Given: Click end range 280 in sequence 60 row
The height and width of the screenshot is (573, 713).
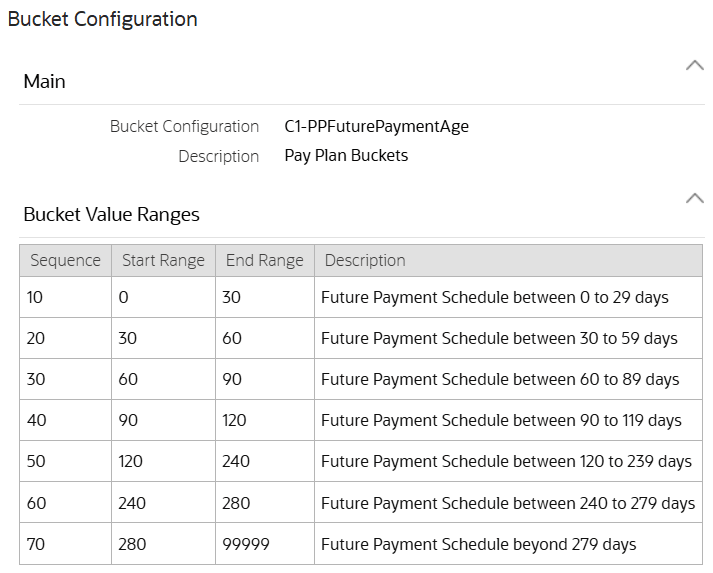Looking at the screenshot, I should (265, 503).
